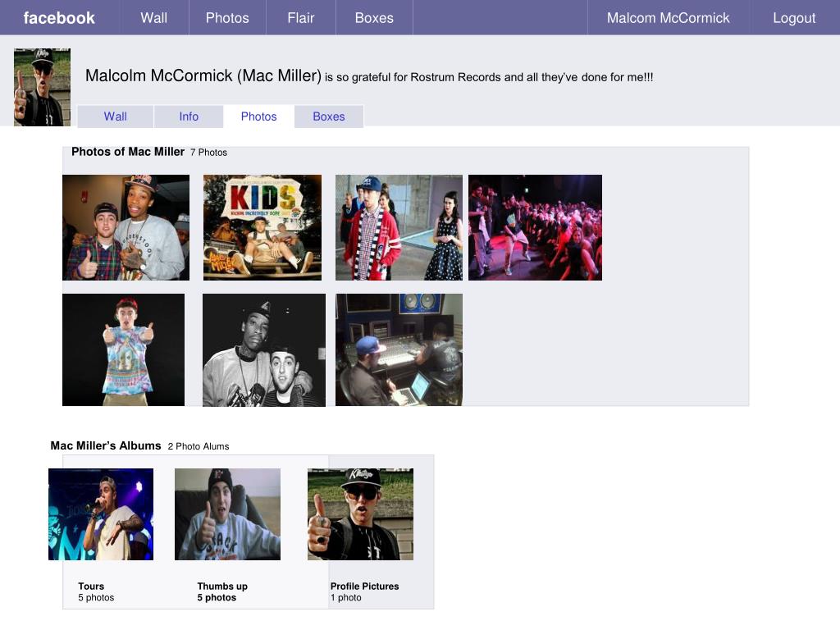Open Flair in the top navigation bar
Viewport: 840px width, 630px height.
(300, 18)
